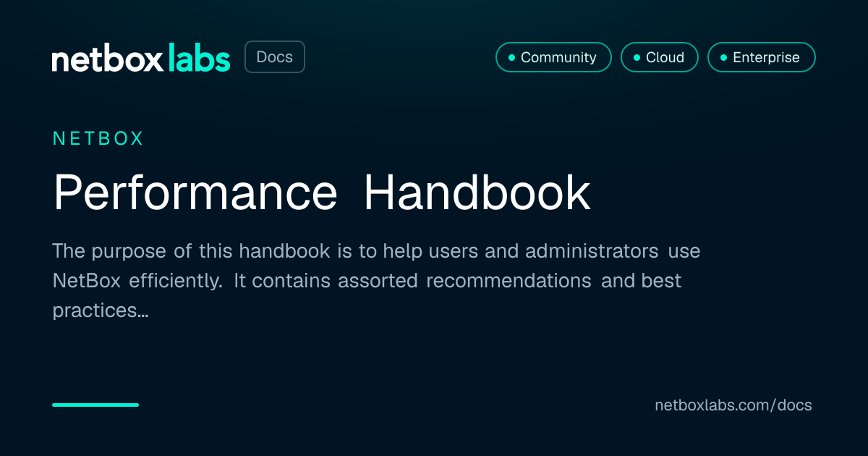Open the netboxlabs.com/docs link
Screen dimensions: 868x456
733,405
